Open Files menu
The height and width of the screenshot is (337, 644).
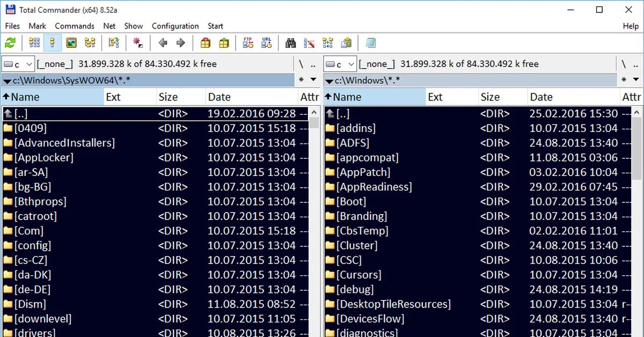point(12,26)
